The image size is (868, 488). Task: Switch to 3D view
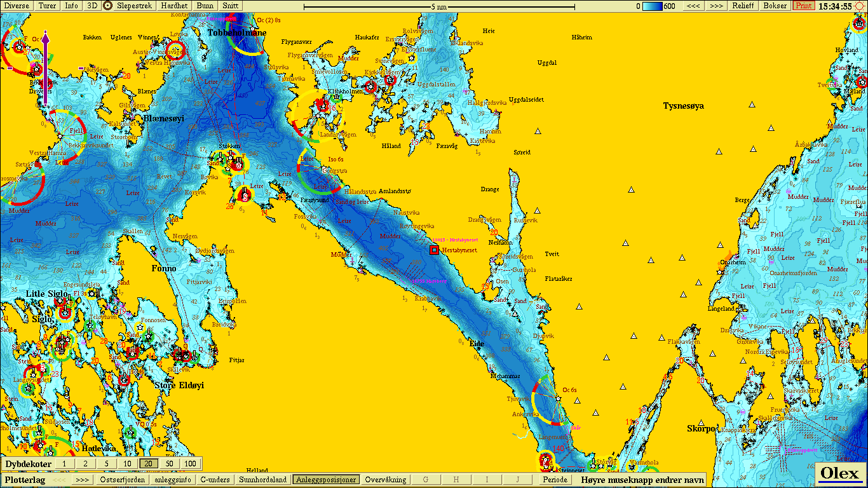pos(92,6)
